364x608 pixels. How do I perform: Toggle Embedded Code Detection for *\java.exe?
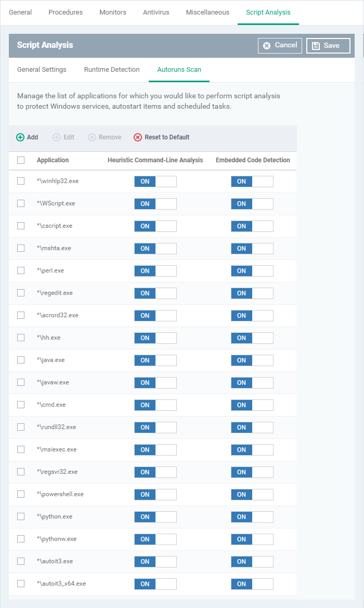click(x=252, y=360)
